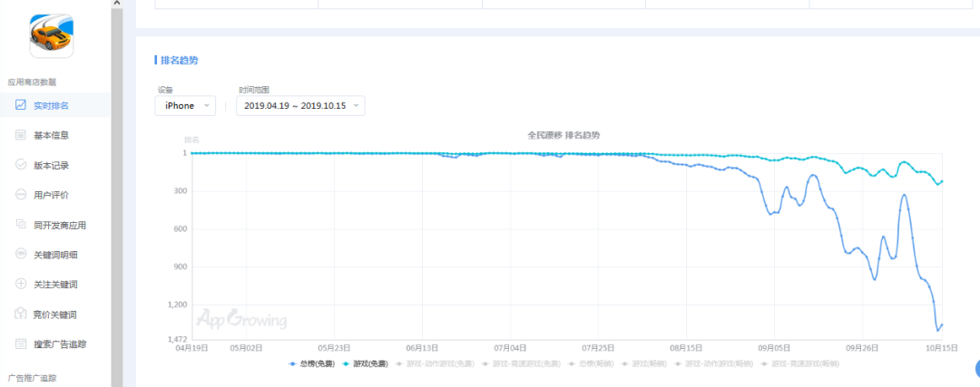Click the 设备 field label
Screen dimensions: 980x387
click(x=165, y=90)
